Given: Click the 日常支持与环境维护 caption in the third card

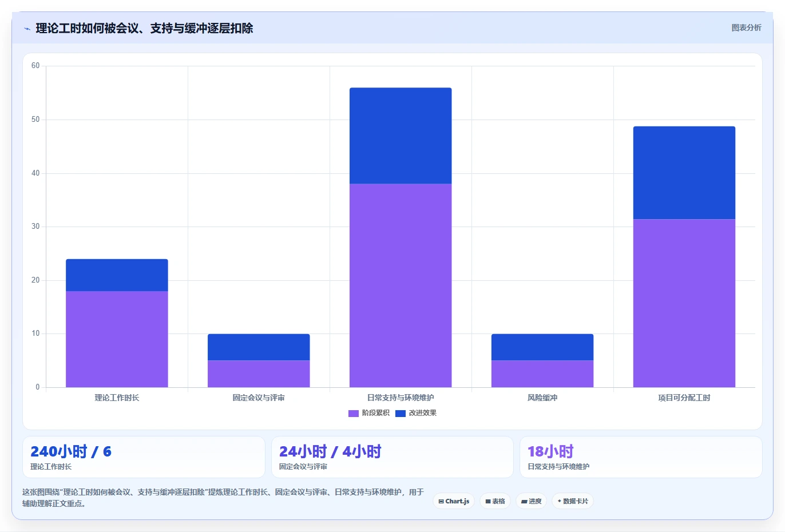Looking at the screenshot, I should click(x=558, y=467).
